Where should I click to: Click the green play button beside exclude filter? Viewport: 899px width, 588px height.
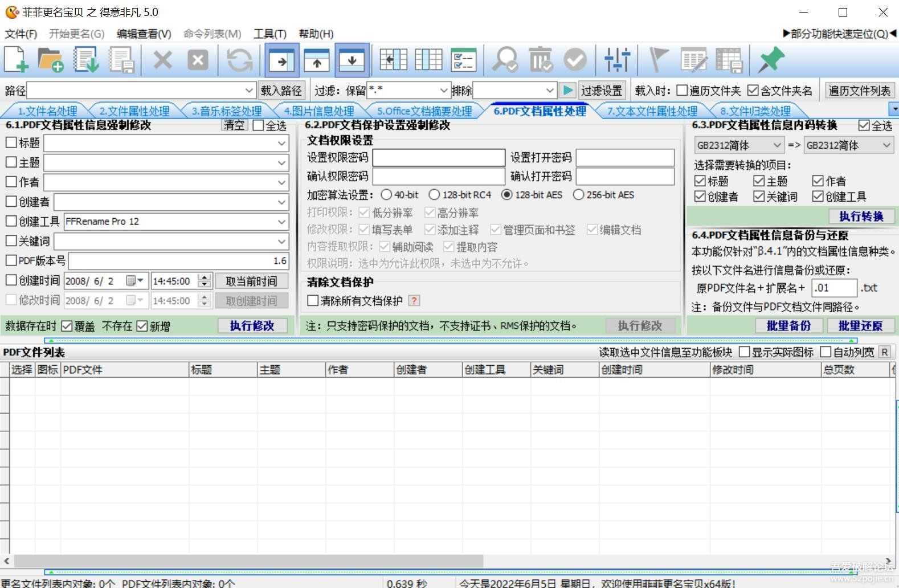coord(567,91)
